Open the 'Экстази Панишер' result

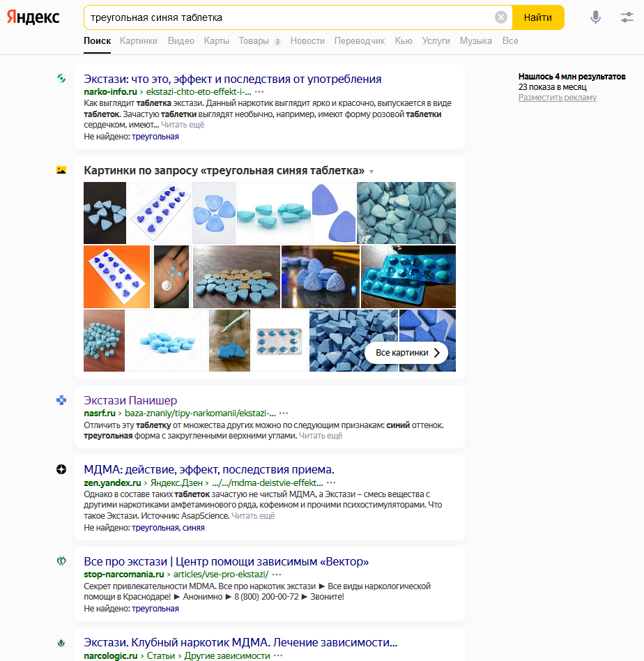click(130, 400)
